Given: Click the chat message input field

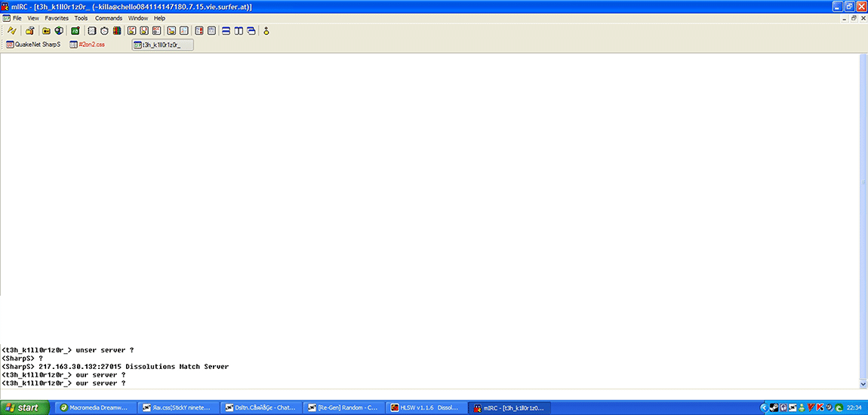Looking at the screenshot, I should coord(430,393).
